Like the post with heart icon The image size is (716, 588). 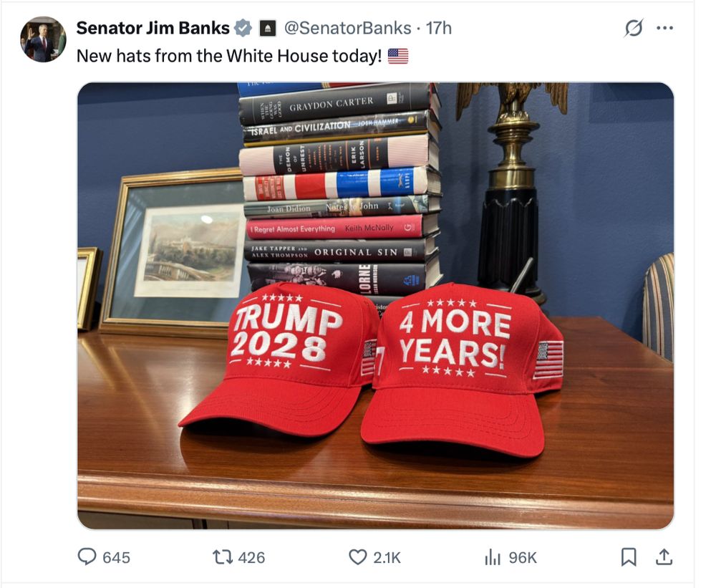[x=357, y=557]
